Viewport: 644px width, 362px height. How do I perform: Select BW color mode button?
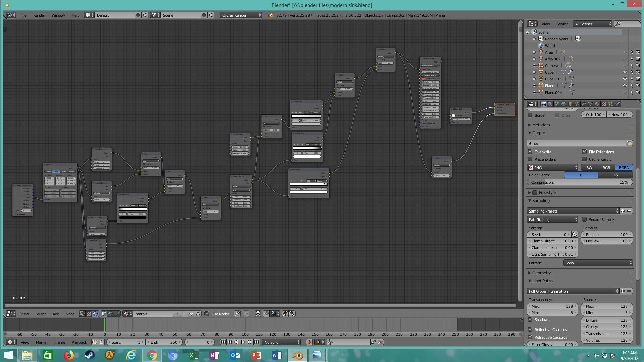(x=589, y=168)
